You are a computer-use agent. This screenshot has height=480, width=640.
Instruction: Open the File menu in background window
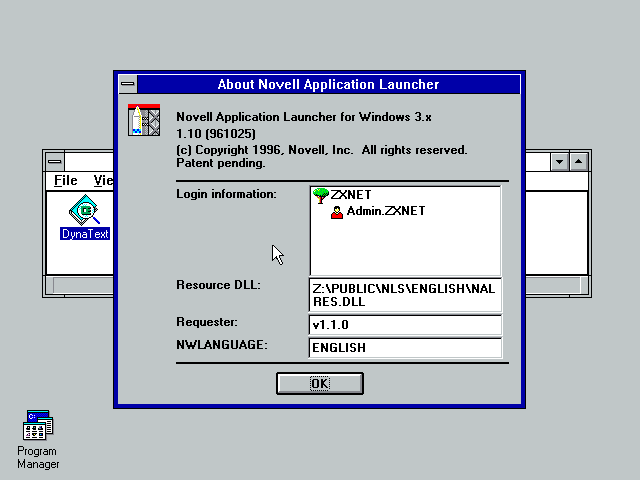[66, 180]
